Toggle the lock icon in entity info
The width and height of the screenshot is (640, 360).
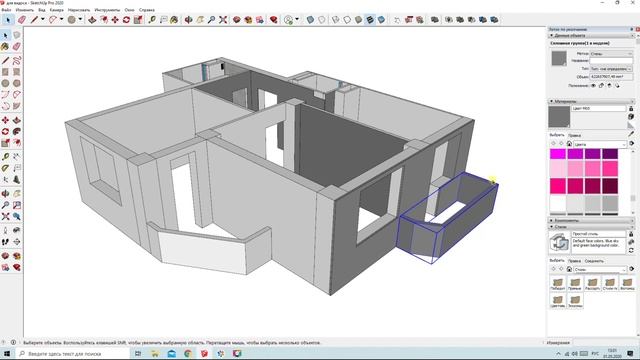click(x=601, y=86)
